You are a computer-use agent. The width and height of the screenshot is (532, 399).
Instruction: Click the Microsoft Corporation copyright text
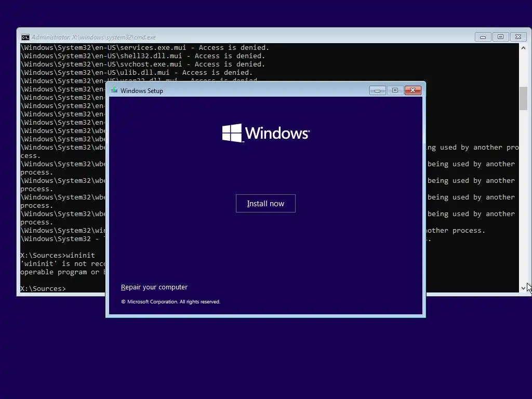[170, 302]
